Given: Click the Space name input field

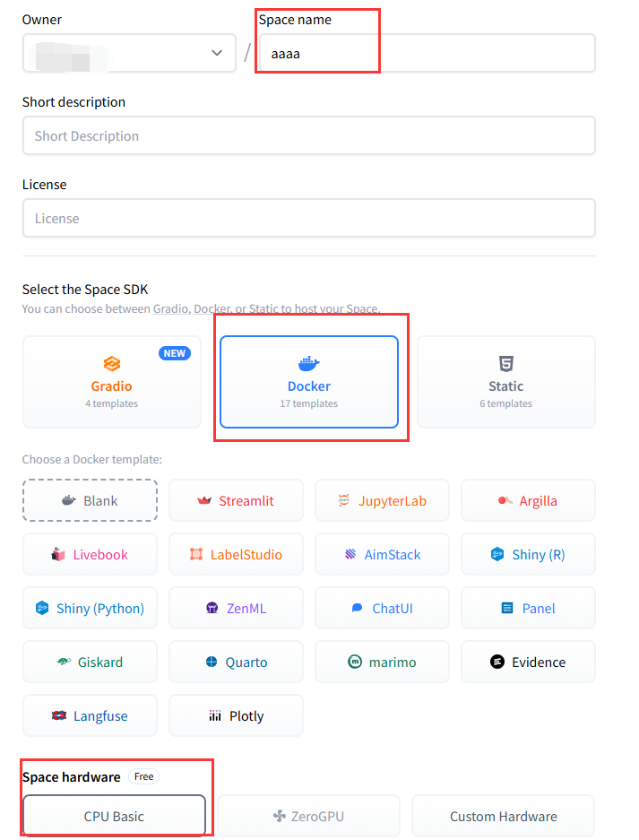Looking at the screenshot, I should 427,53.
